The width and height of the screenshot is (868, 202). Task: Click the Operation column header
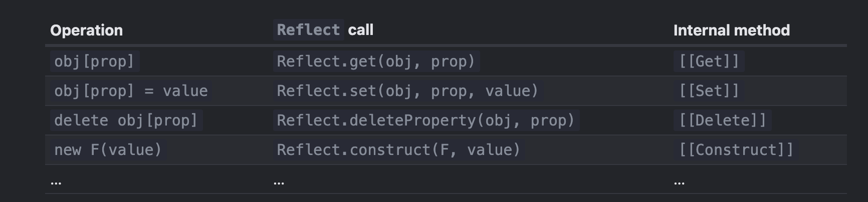click(86, 30)
